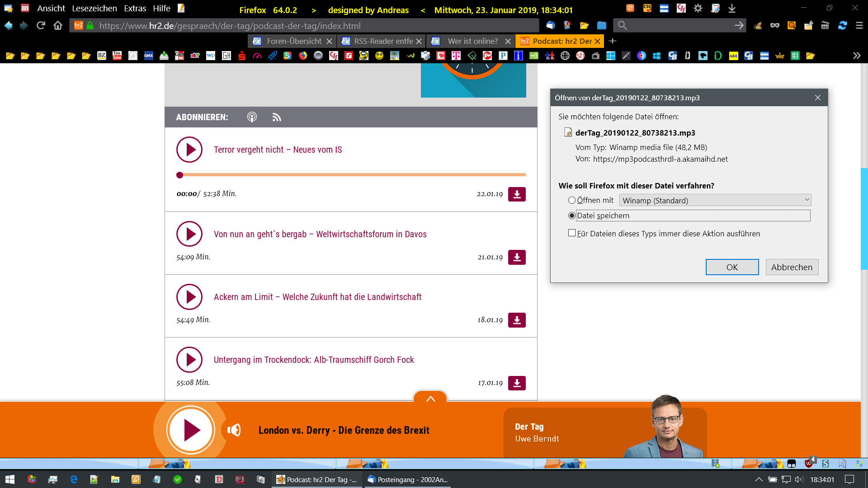
Task: Click the podcast subscribe icon
Action: point(252,117)
